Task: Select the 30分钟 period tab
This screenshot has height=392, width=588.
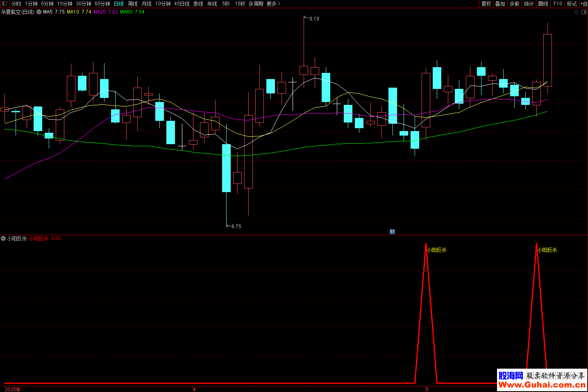Action: [84, 4]
